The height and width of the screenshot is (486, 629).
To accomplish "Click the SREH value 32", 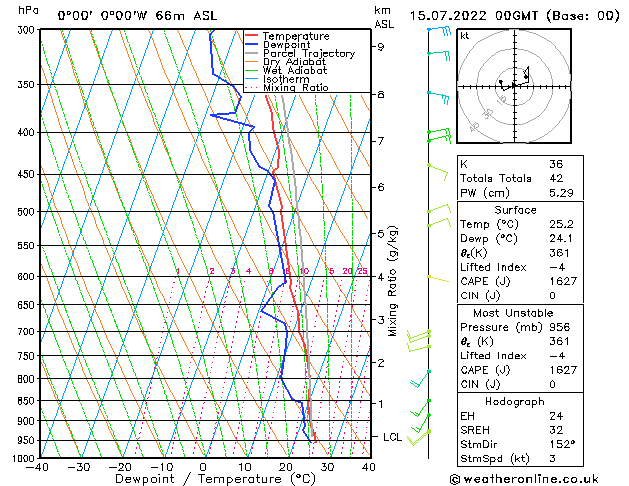I will click(556, 430).
